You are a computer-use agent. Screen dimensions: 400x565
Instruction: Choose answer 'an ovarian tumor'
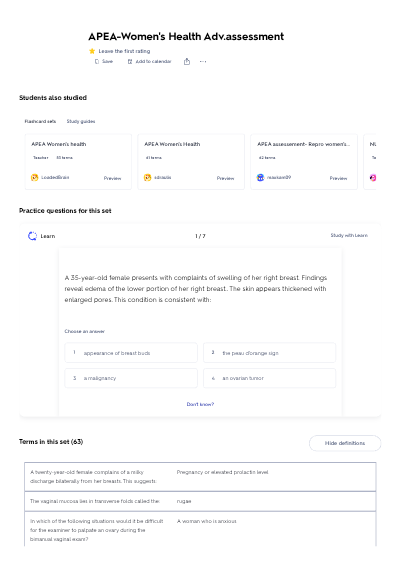pos(269,378)
